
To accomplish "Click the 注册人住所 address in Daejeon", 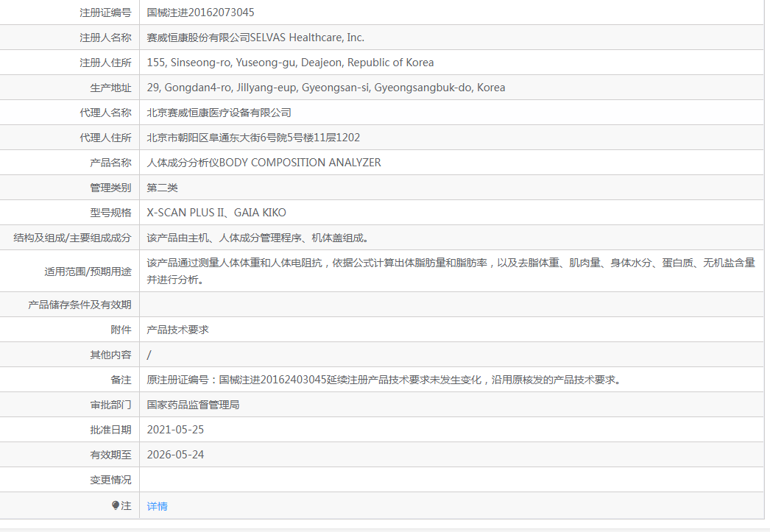I will coord(290,63).
